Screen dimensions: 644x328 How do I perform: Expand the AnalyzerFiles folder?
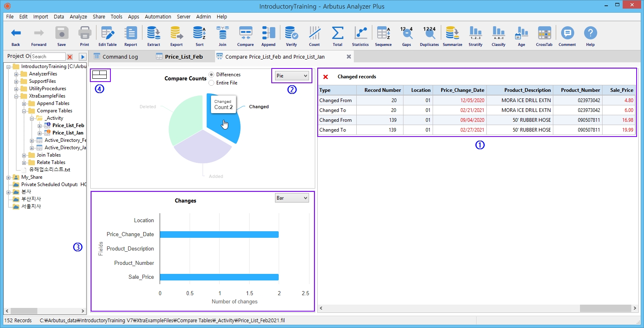click(16, 74)
